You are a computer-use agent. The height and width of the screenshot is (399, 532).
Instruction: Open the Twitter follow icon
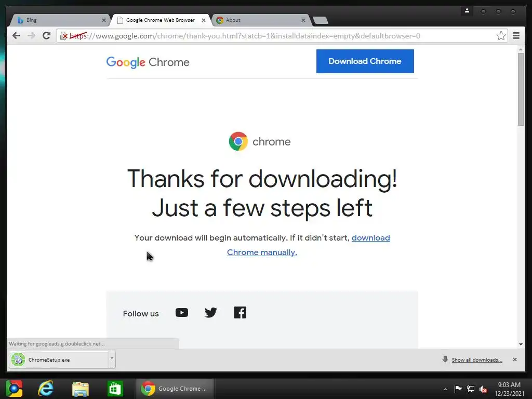tap(211, 312)
